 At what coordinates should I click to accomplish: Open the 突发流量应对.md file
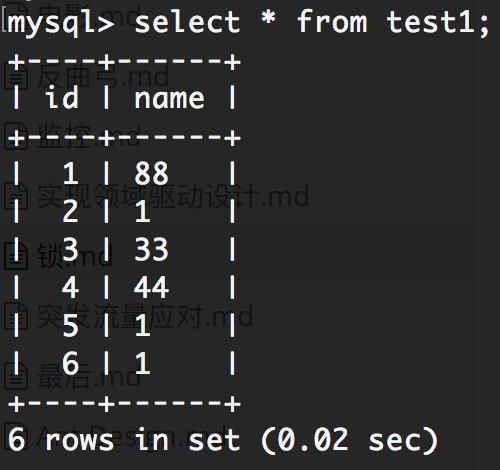[145, 316]
